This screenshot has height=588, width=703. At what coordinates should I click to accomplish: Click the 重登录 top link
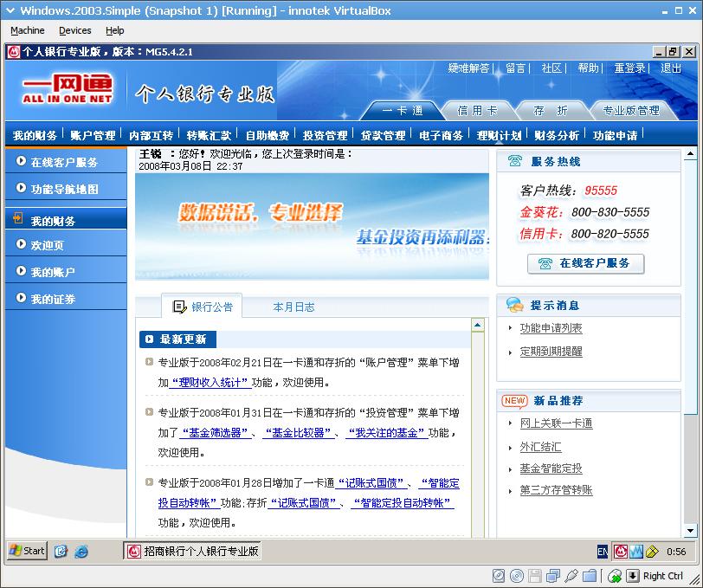coord(629,68)
